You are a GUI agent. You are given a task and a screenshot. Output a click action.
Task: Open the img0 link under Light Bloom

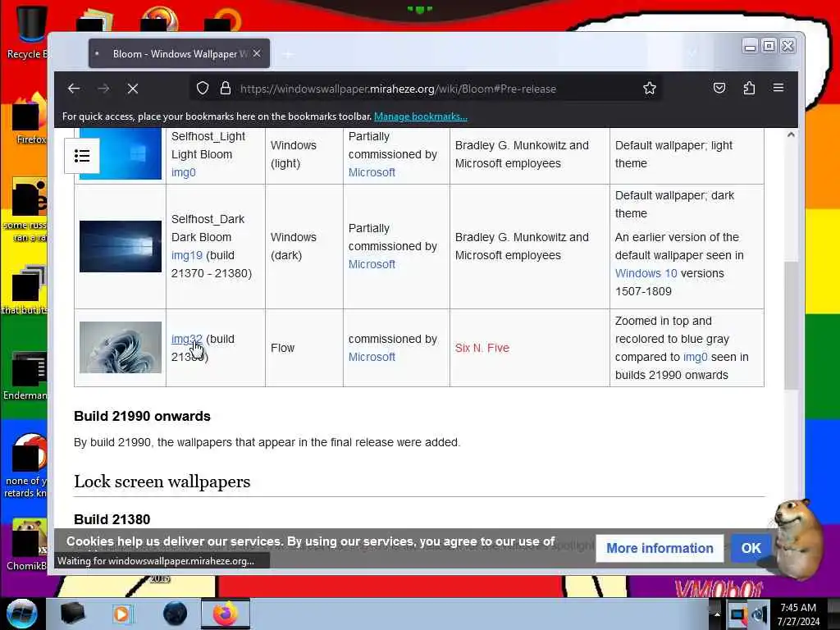[183, 172]
